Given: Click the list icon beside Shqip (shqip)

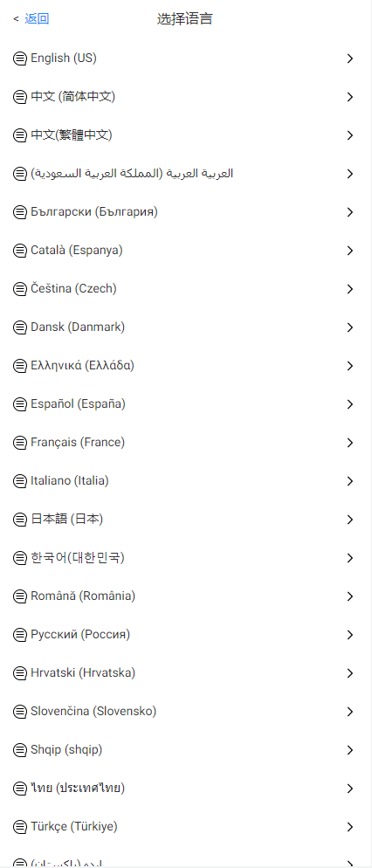Looking at the screenshot, I should pos(20,750).
